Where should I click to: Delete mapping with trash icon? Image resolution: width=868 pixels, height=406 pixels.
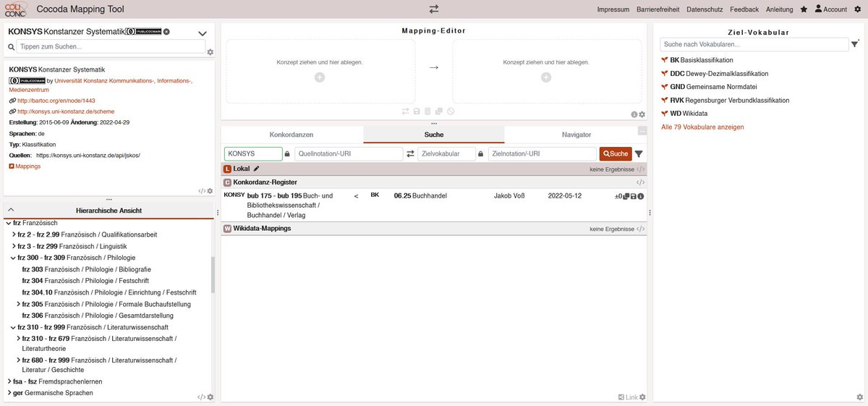point(427,111)
